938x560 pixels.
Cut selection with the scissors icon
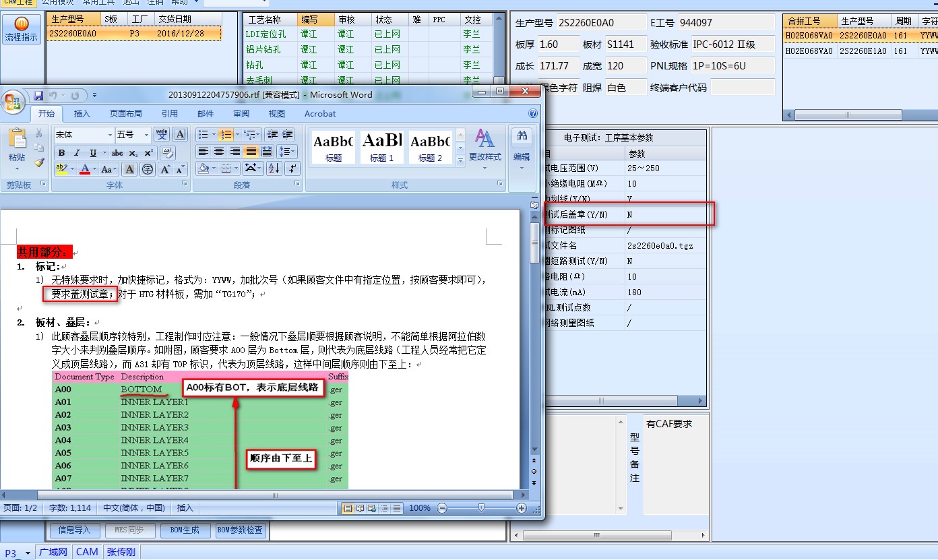coord(39,133)
